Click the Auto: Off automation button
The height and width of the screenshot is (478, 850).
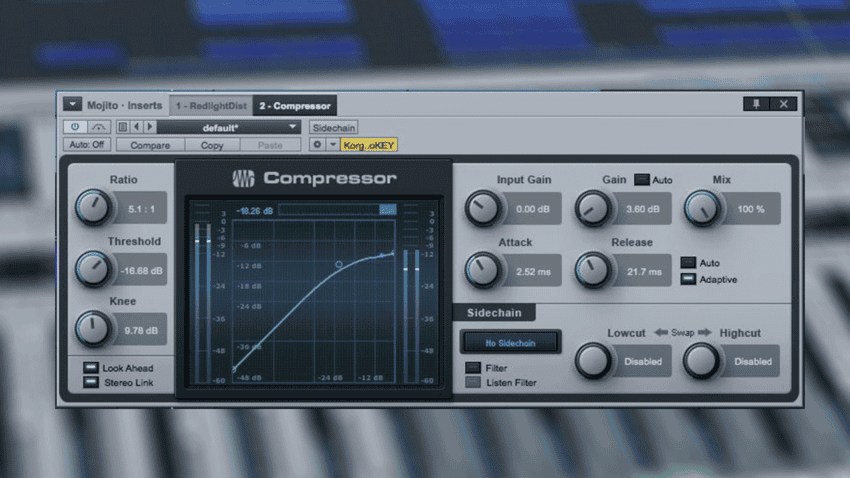point(87,145)
